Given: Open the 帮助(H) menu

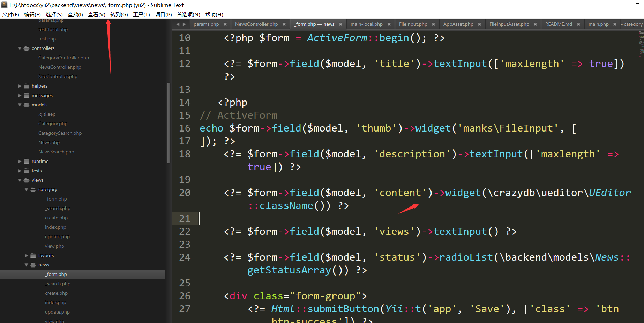Looking at the screenshot, I should click(x=214, y=14).
